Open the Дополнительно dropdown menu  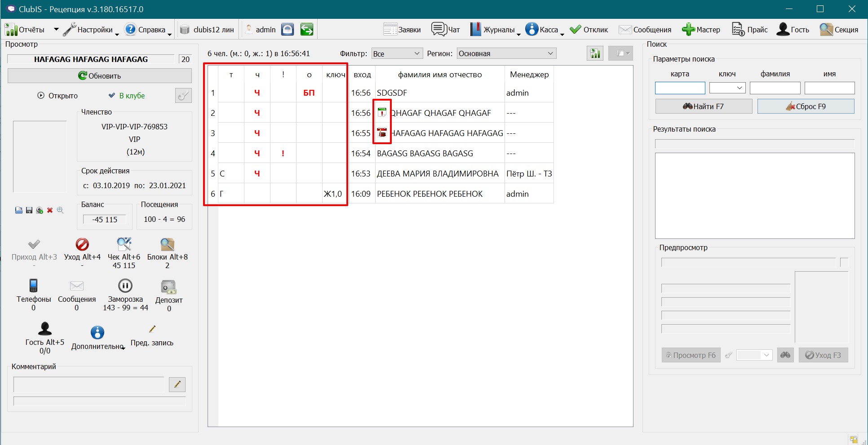(x=97, y=337)
